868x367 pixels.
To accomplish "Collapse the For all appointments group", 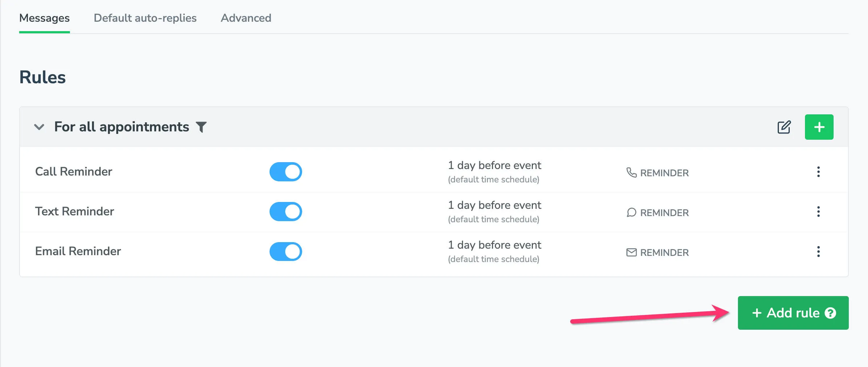I will [39, 127].
